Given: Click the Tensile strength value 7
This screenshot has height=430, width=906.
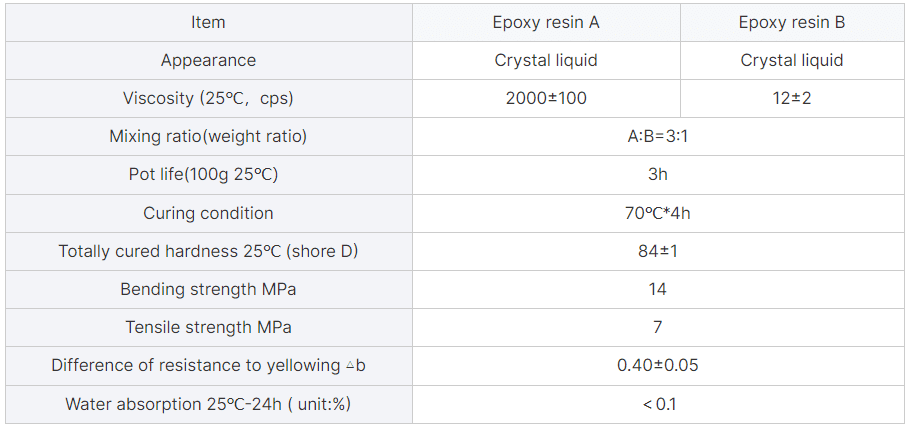Looking at the screenshot, I should pos(658,327).
